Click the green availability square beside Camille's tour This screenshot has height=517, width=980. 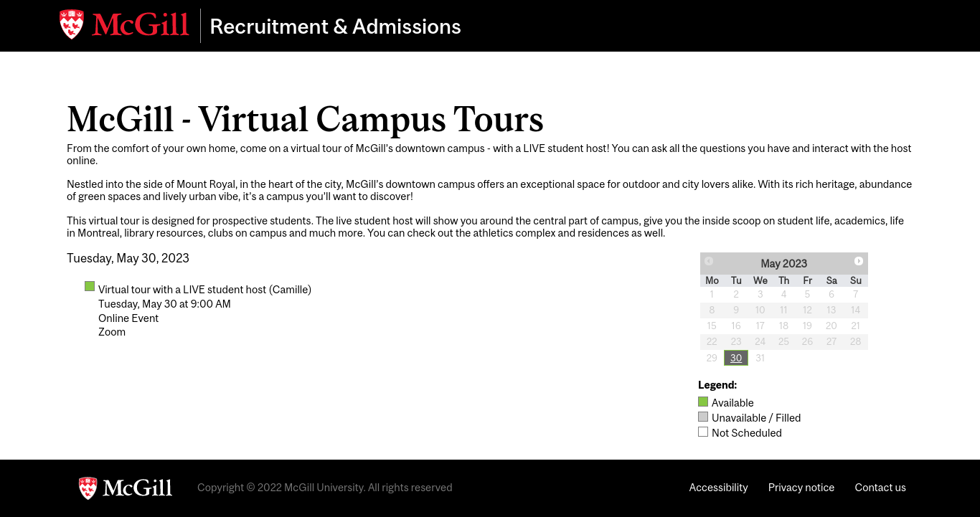90,286
